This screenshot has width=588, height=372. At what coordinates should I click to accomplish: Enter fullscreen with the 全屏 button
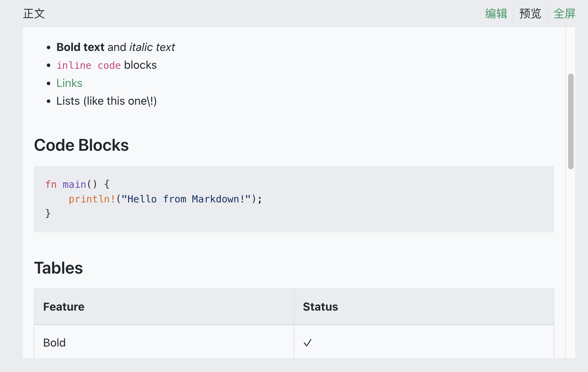(564, 14)
